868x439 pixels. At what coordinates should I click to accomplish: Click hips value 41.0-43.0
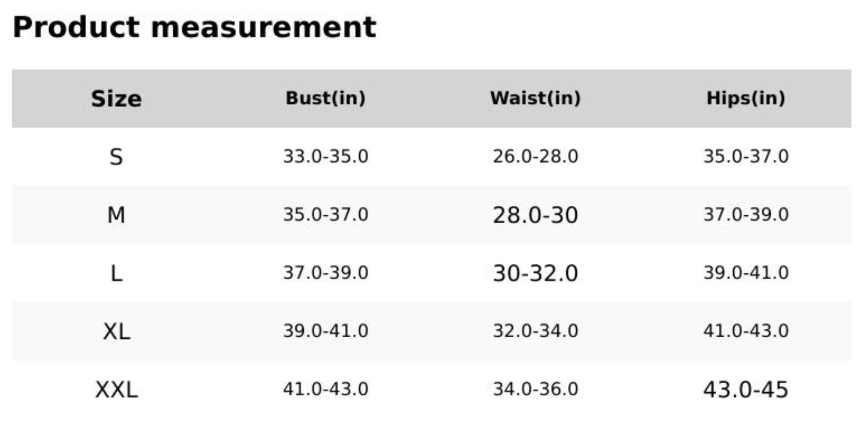[x=746, y=331]
